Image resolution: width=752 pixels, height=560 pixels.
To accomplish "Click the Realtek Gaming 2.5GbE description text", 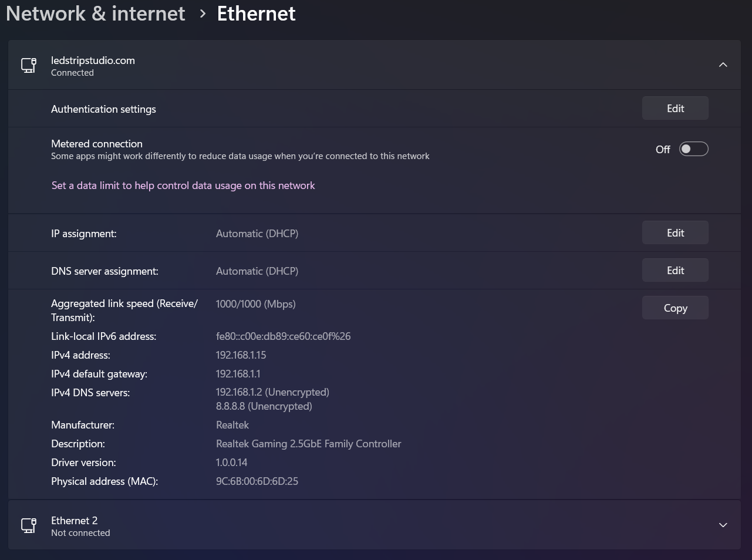I will coord(308,444).
